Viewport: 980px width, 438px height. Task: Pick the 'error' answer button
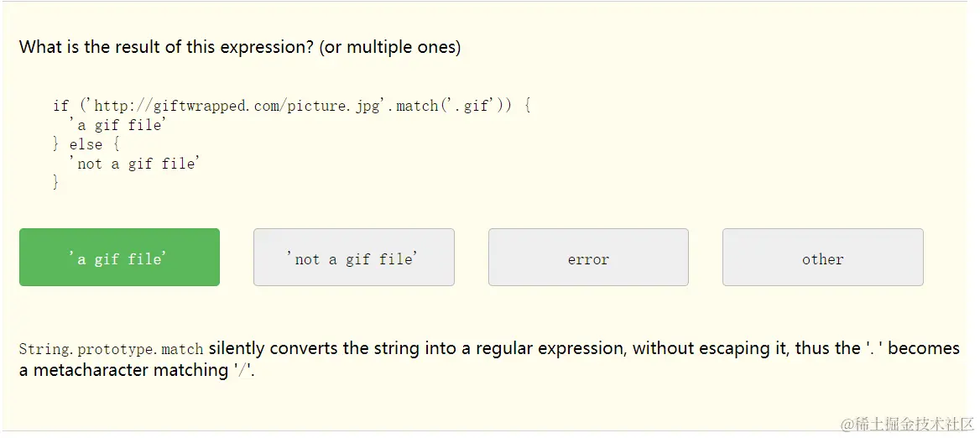pyautogui.click(x=588, y=258)
